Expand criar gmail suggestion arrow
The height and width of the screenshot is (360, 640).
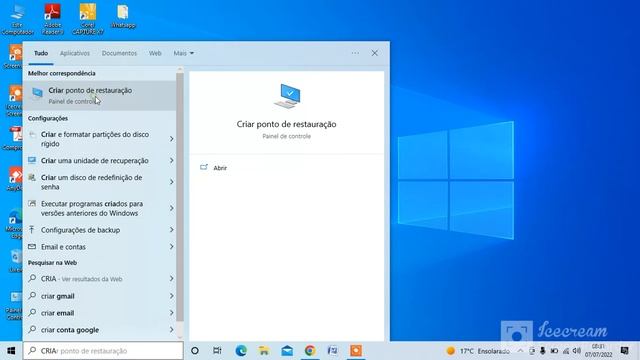click(x=171, y=296)
